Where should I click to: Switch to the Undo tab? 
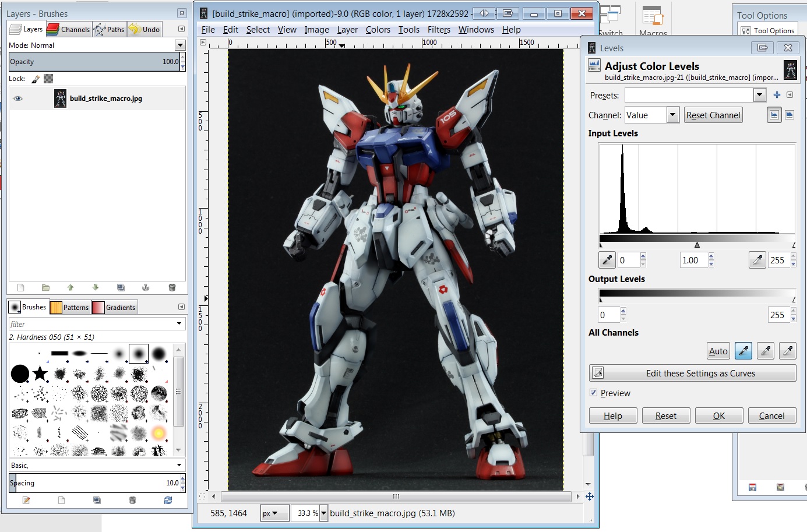[145, 29]
